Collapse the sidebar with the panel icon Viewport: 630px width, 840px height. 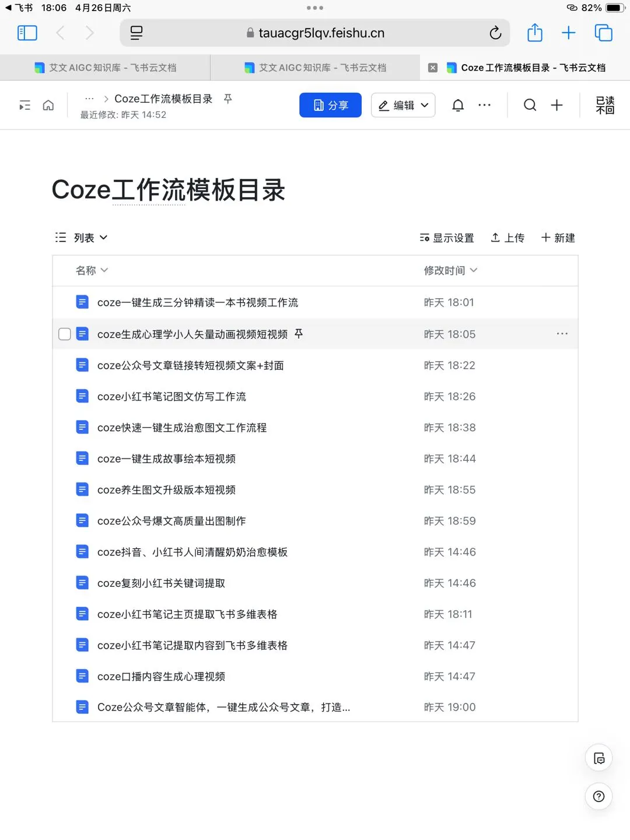click(24, 105)
